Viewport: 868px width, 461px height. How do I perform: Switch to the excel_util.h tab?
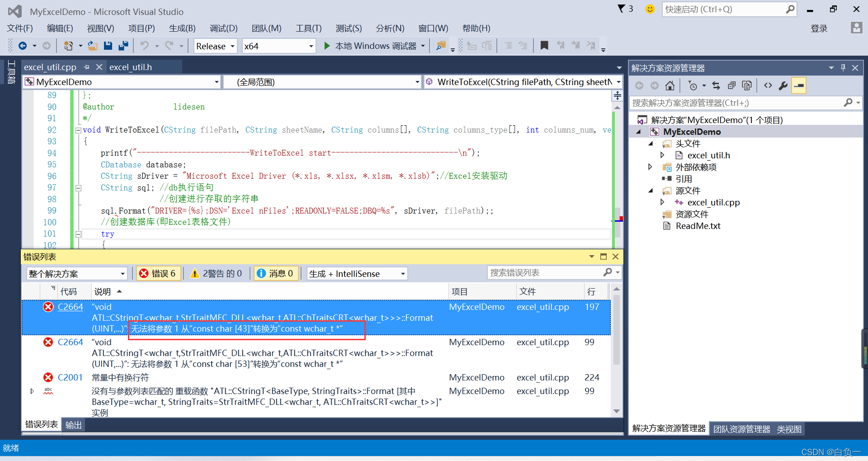click(x=131, y=67)
